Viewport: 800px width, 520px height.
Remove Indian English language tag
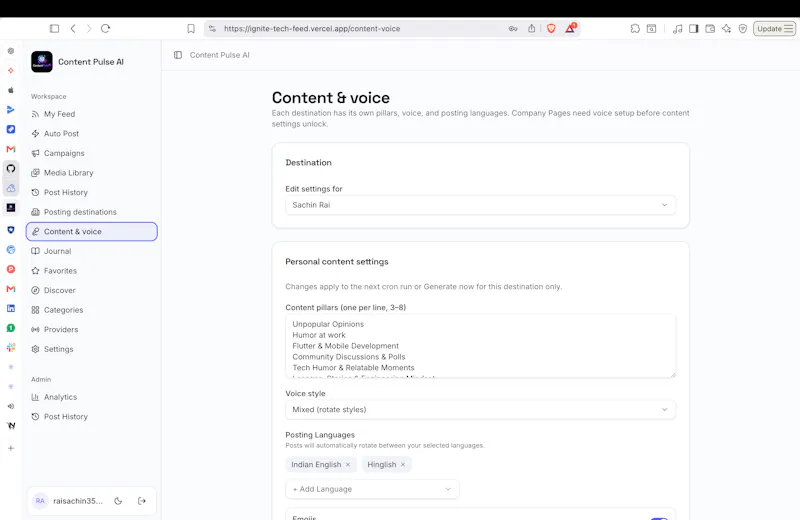point(348,464)
